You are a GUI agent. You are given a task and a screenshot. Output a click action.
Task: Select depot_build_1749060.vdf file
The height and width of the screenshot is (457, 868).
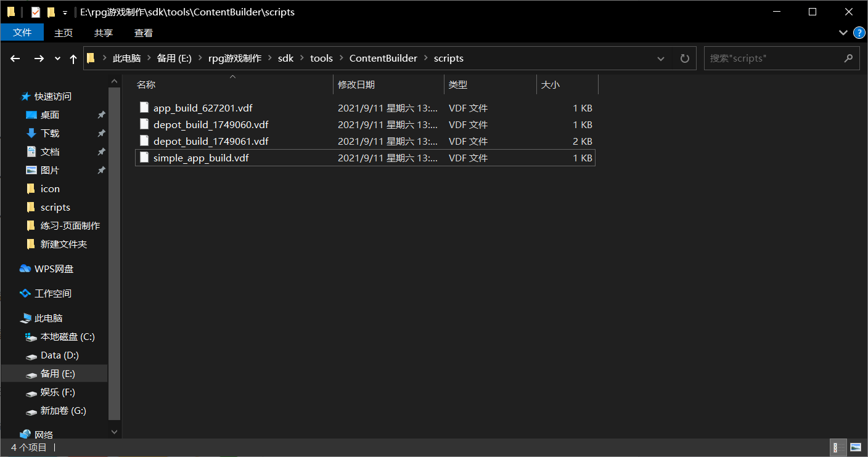(x=365, y=124)
